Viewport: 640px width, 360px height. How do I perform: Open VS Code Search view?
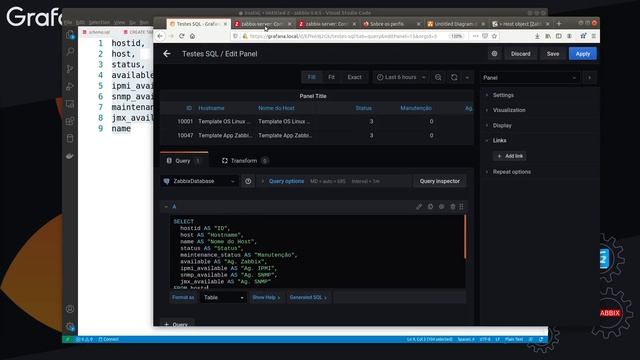point(70,51)
